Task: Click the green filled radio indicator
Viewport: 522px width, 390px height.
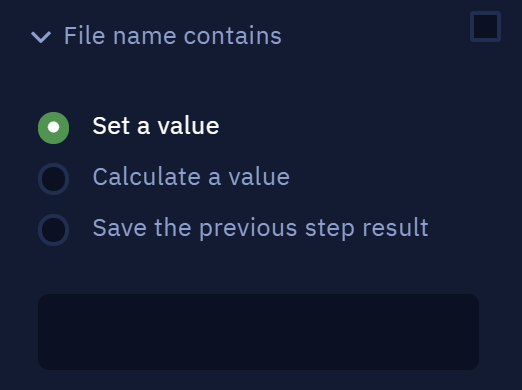Action: click(x=53, y=128)
